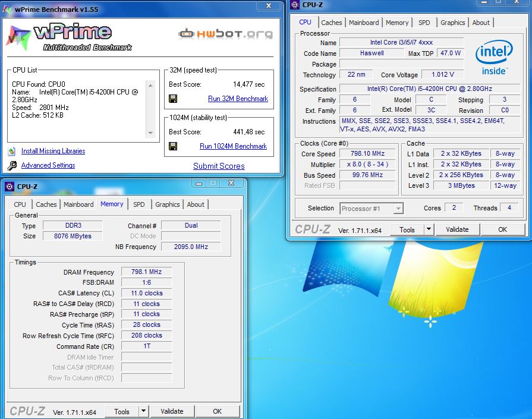
Task: Click Core Speed value 798.10 MHz
Action: (x=367, y=154)
